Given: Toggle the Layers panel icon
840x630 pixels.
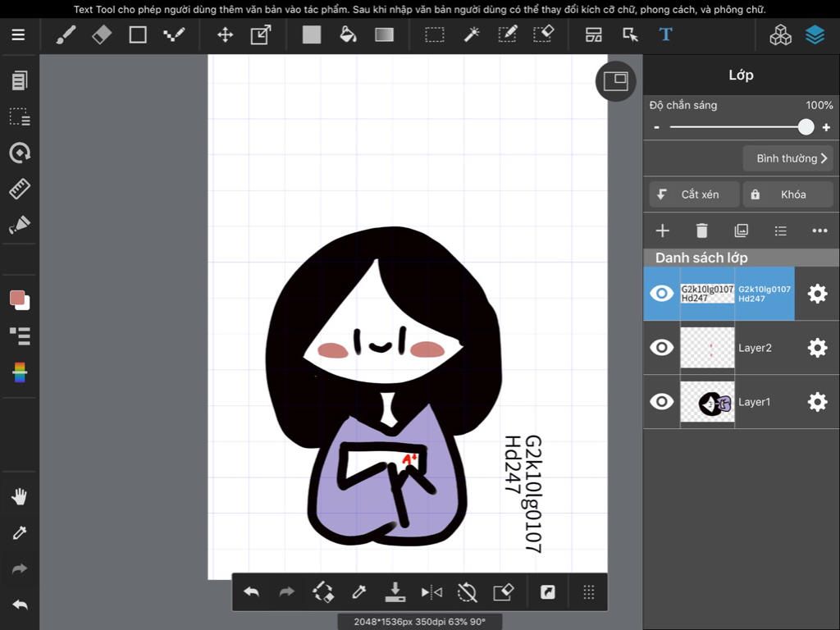Looking at the screenshot, I should 815,35.
